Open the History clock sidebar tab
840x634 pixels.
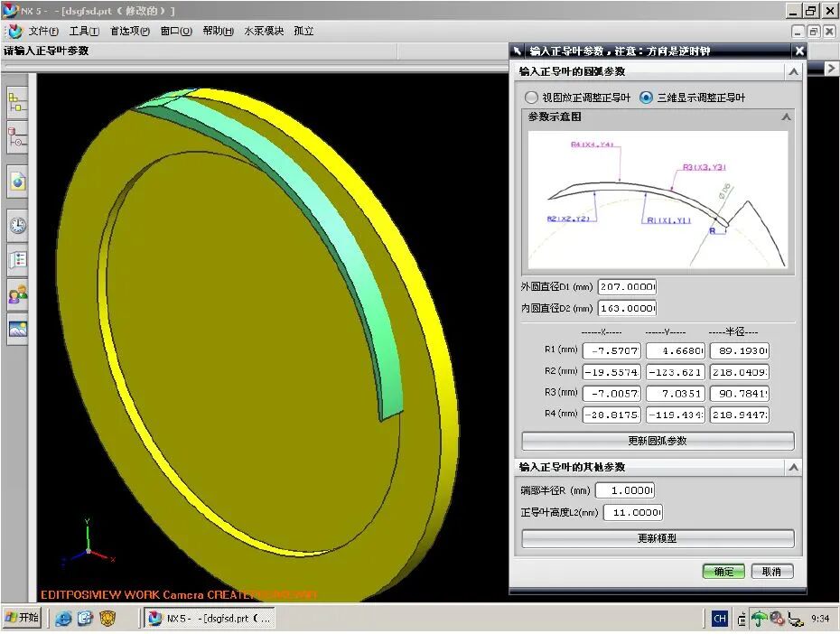(x=17, y=225)
